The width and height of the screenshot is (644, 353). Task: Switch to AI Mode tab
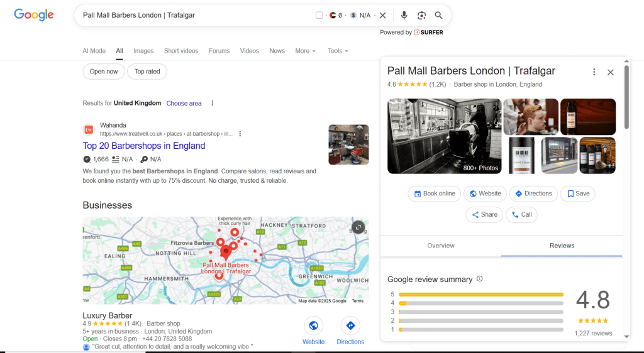(x=94, y=51)
